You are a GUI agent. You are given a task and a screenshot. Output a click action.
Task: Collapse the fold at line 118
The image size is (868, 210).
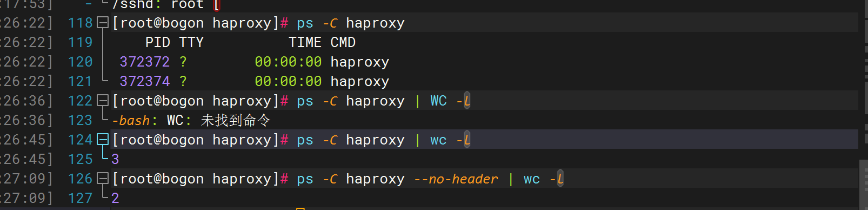103,23
